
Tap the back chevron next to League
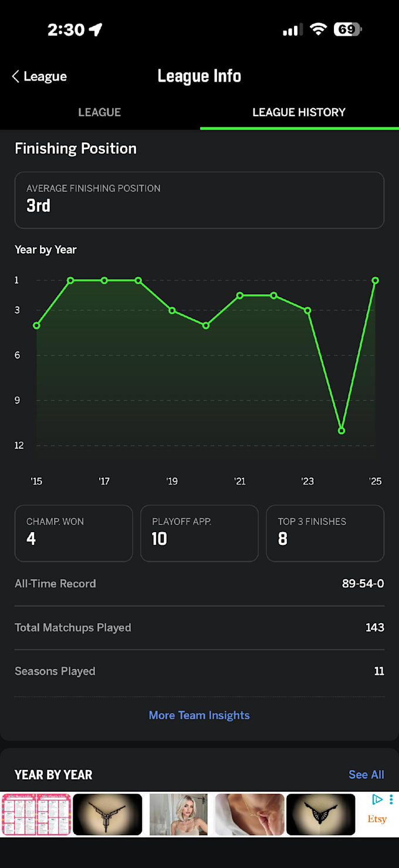15,76
